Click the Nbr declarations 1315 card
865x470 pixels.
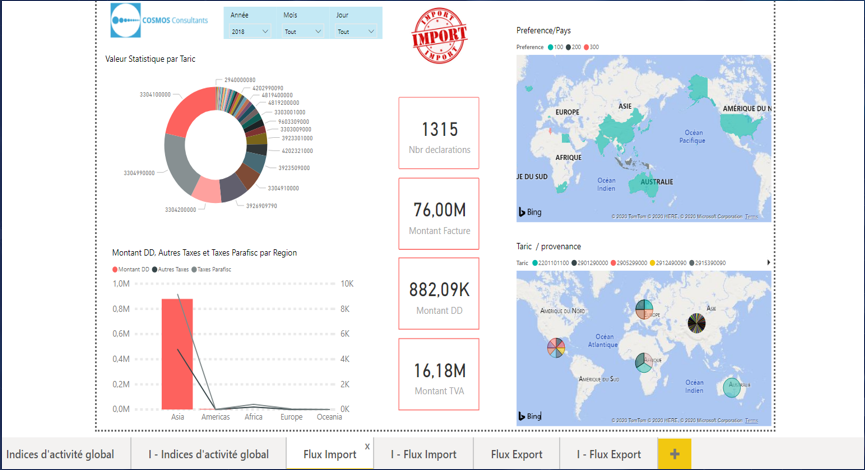coord(439,133)
